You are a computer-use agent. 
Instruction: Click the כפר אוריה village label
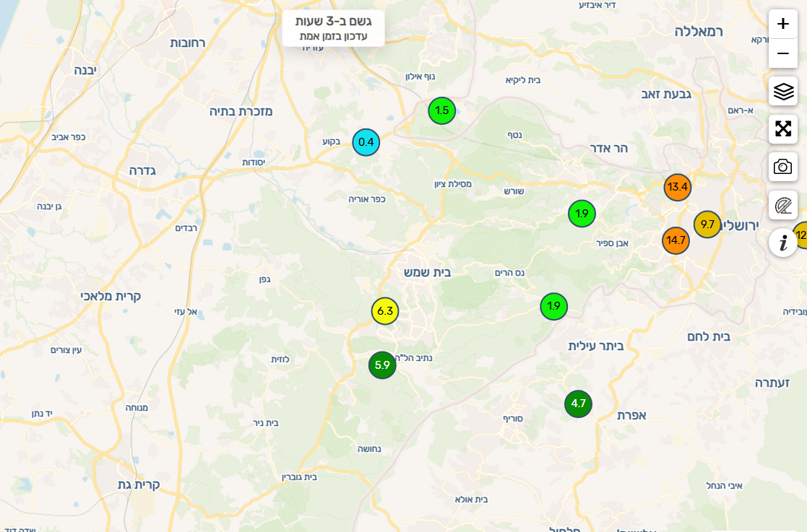tap(366, 199)
